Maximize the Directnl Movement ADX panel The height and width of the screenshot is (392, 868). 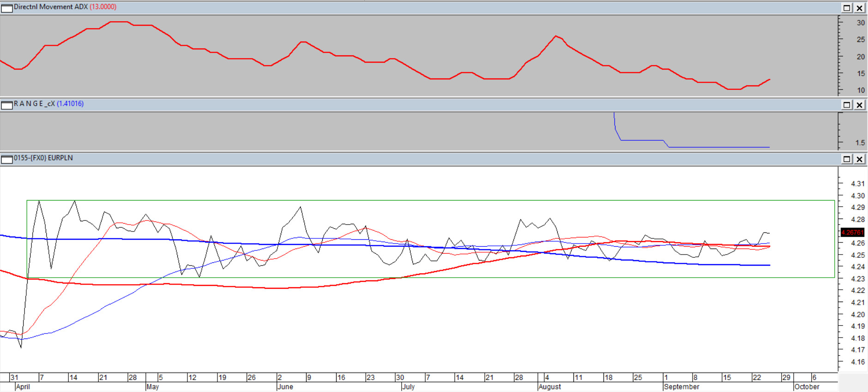(847, 8)
